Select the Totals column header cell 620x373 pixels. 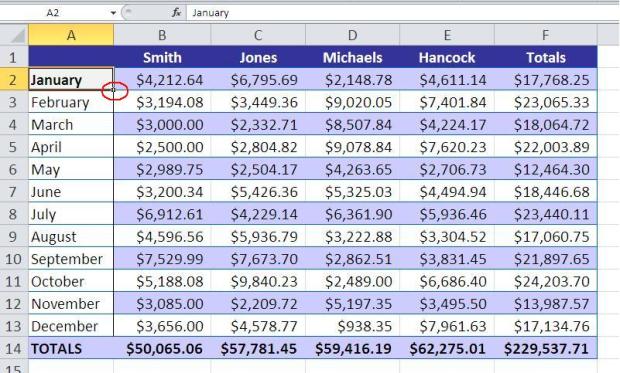point(546,57)
